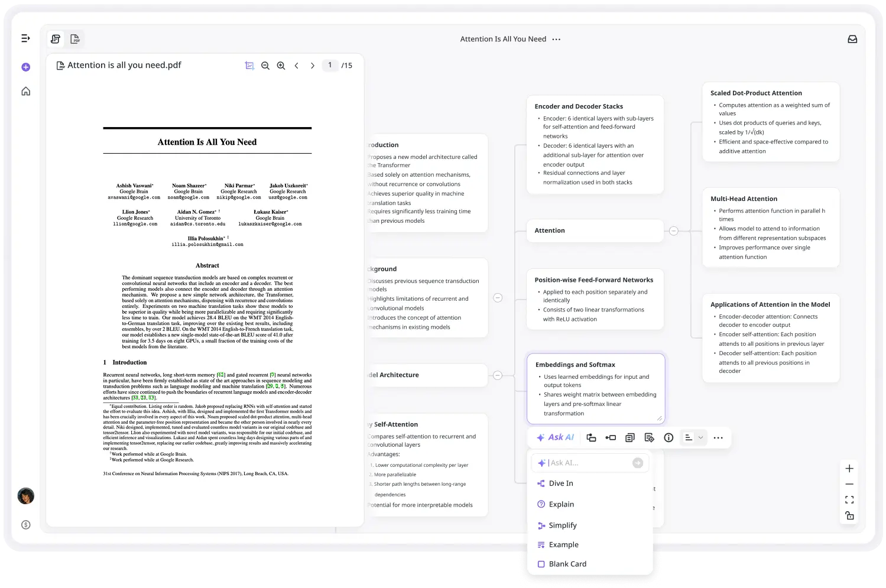The image size is (886, 588).
Task: Open the inbox icon at top right
Action: [x=852, y=39]
